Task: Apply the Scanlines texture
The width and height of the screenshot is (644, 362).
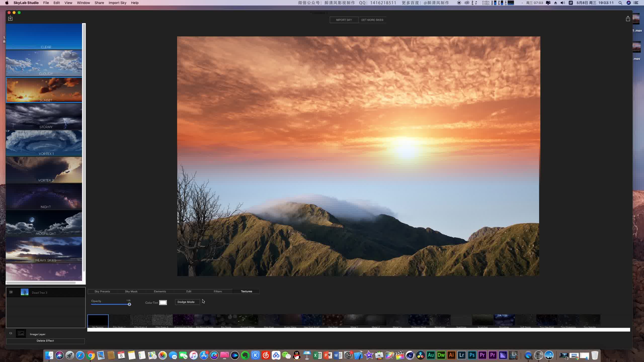Action: (x=461, y=321)
